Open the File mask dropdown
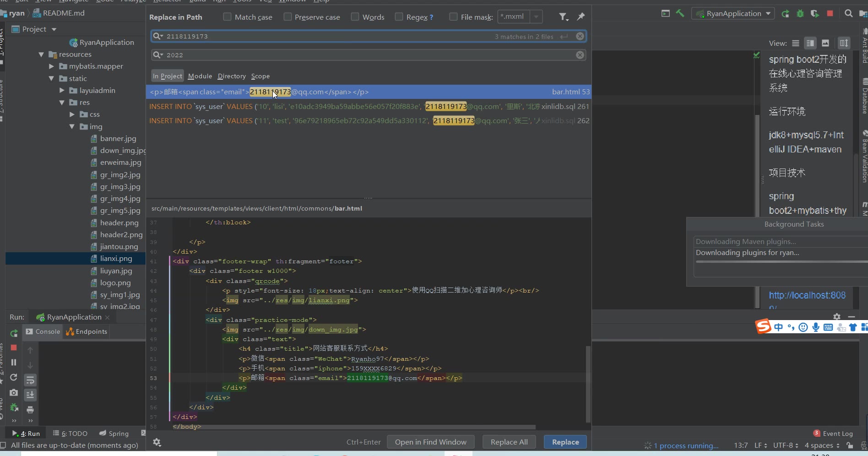 [x=536, y=17]
